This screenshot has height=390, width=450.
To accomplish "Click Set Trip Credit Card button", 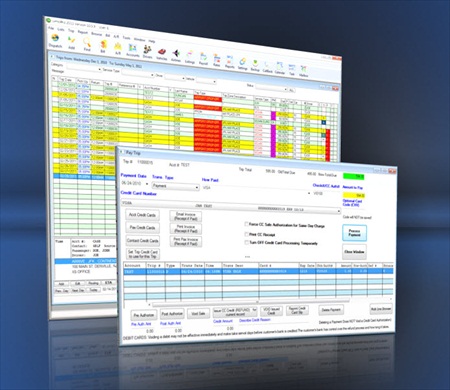I will coord(143,254).
